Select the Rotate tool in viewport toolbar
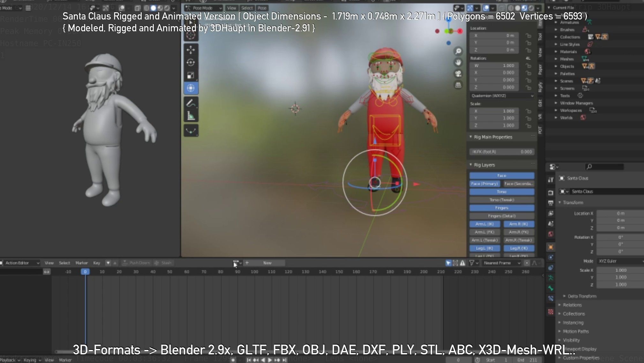Image resolution: width=644 pixels, height=363 pixels. pos(191,63)
